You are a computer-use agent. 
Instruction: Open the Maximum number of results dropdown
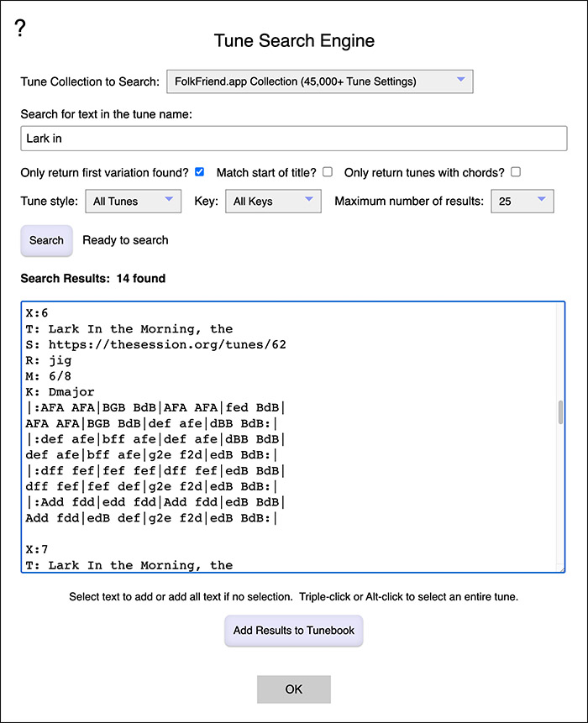(x=522, y=201)
